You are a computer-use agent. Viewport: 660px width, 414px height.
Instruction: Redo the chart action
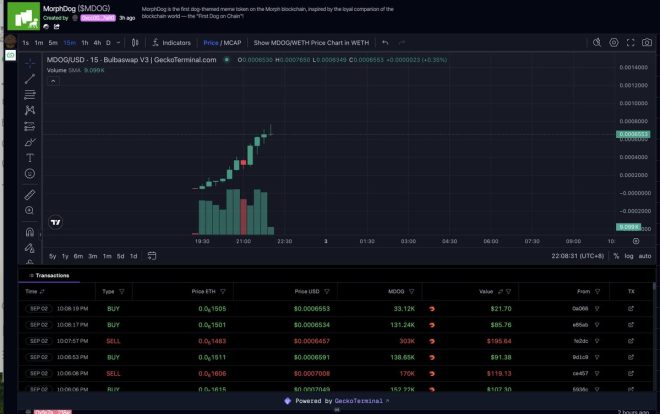pos(402,42)
